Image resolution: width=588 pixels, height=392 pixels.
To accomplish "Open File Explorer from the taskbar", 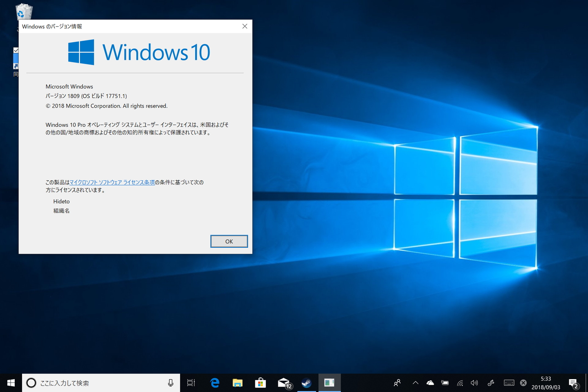I will (x=237, y=382).
